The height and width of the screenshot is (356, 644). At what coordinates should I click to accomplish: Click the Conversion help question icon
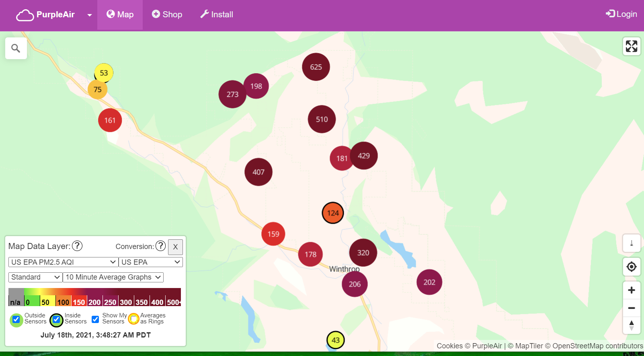coord(160,246)
